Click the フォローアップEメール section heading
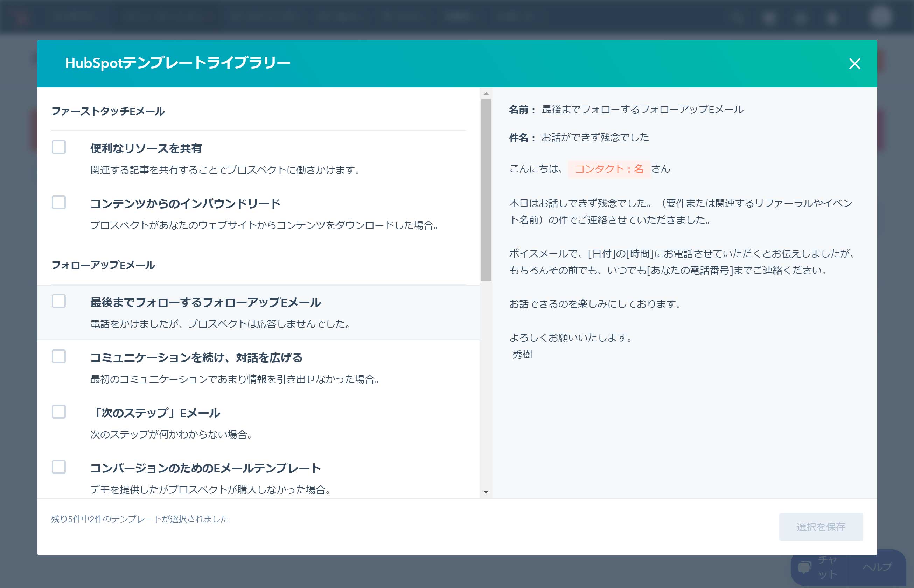This screenshot has width=914, height=588. click(x=103, y=265)
